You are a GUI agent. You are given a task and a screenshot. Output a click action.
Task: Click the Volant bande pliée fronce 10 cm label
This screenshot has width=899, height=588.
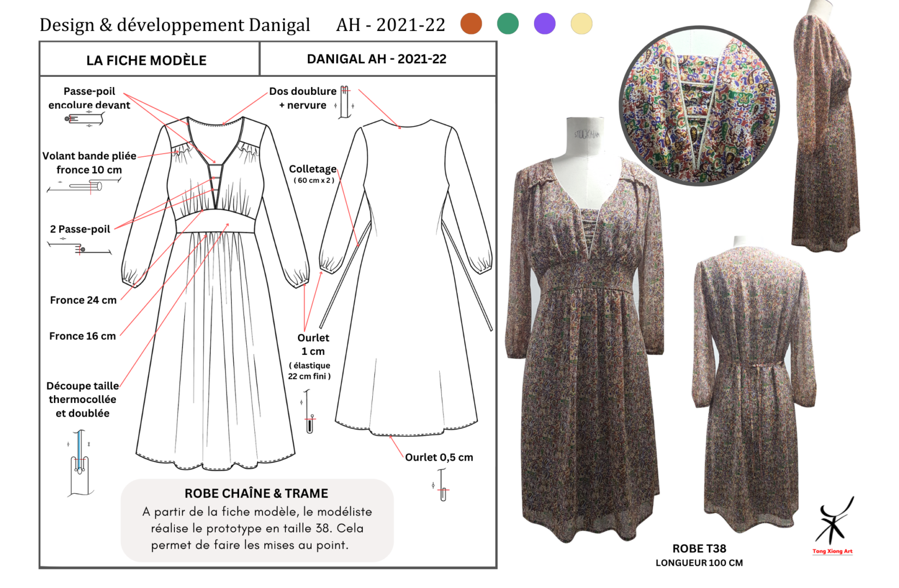(x=89, y=163)
